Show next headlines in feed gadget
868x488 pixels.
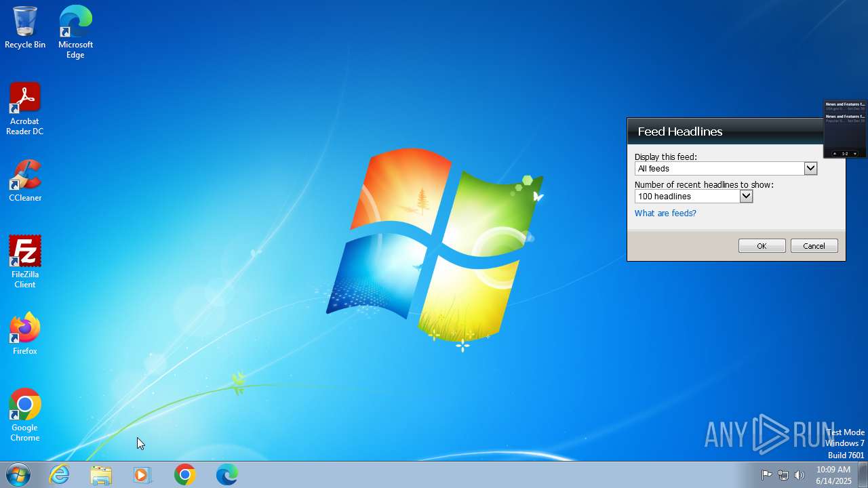click(x=854, y=154)
